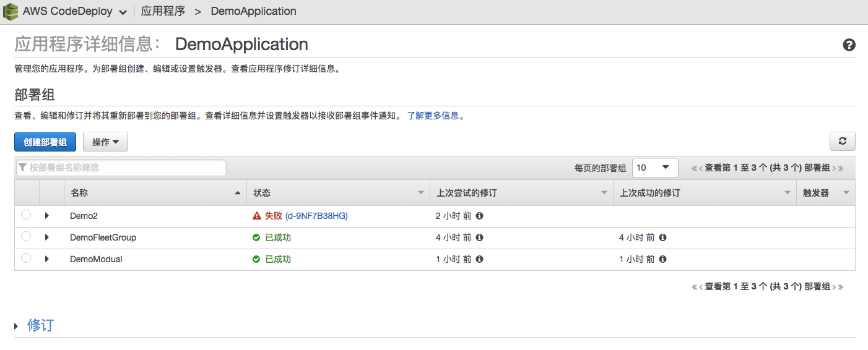Open the 操作 actions dropdown
Screen dimensions: 868x350
click(105, 142)
